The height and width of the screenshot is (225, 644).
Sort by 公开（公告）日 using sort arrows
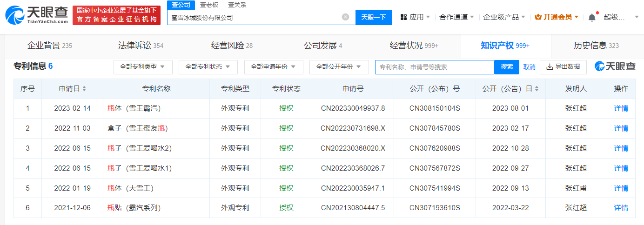pos(537,89)
